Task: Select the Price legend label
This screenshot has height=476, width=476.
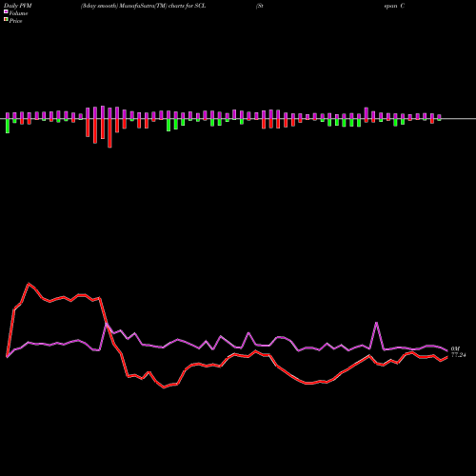Action: pyautogui.click(x=15, y=21)
